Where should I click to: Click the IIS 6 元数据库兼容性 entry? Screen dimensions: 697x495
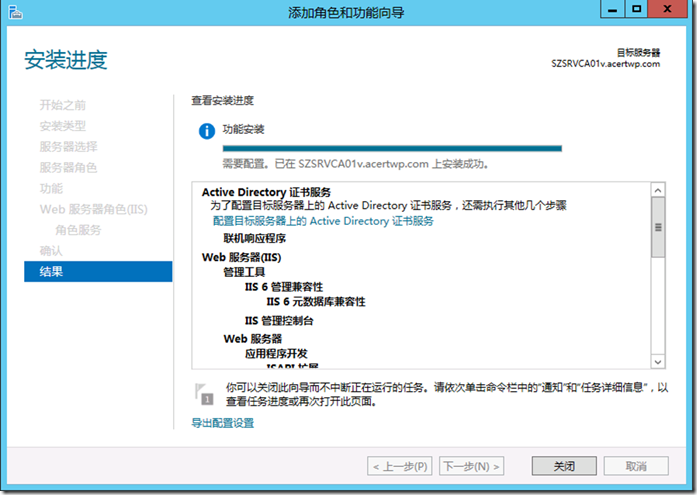[316, 302]
